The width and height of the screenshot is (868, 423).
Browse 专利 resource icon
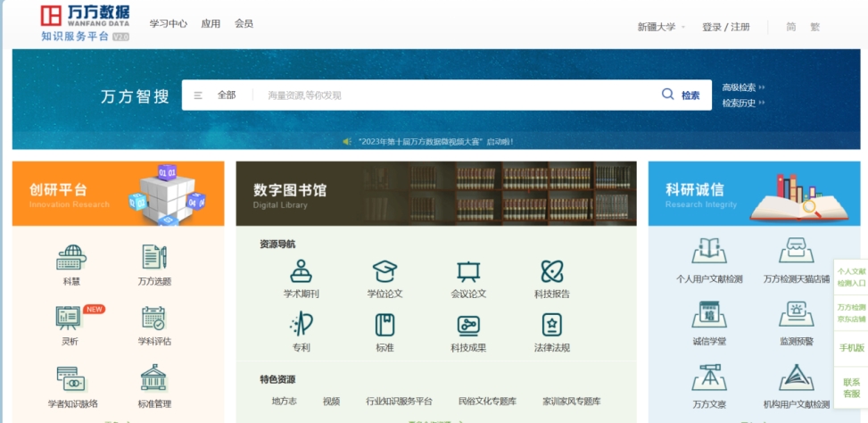[x=302, y=324]
